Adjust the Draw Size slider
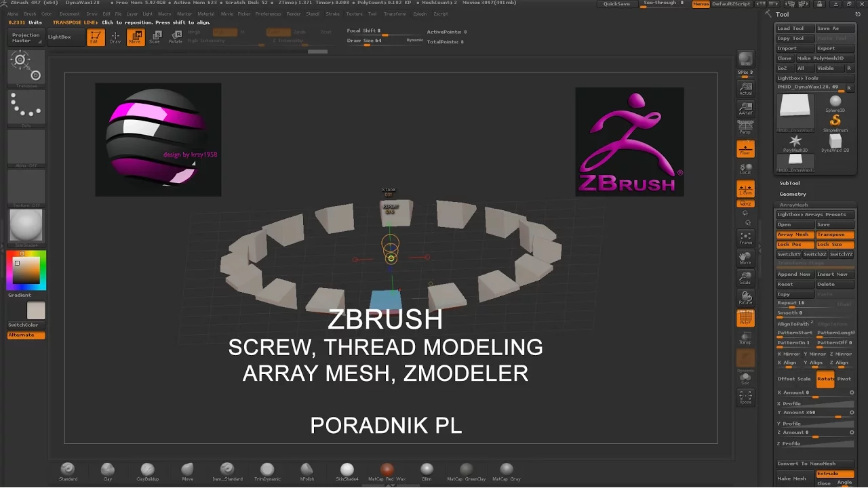 pos(385,41)
